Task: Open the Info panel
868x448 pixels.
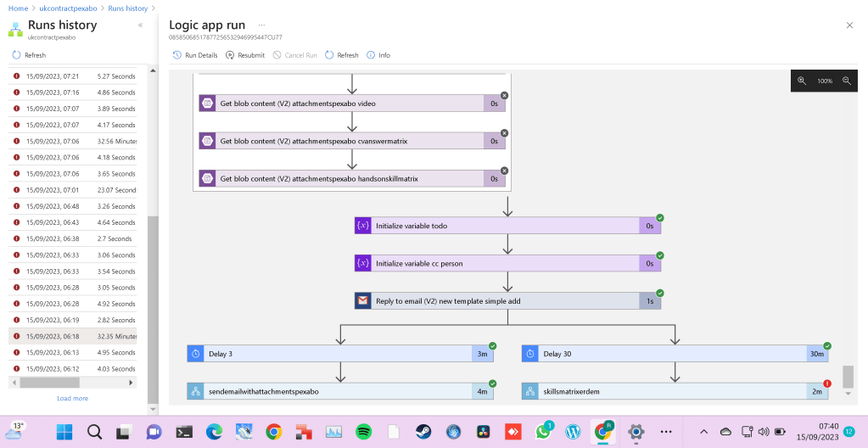Action: point(378,55)
